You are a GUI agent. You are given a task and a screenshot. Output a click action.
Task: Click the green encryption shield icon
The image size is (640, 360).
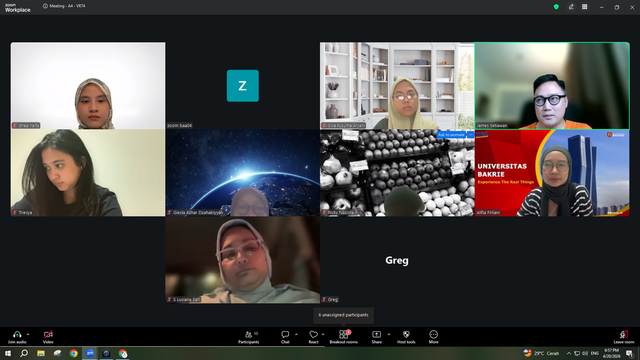(x=556, y=7)
